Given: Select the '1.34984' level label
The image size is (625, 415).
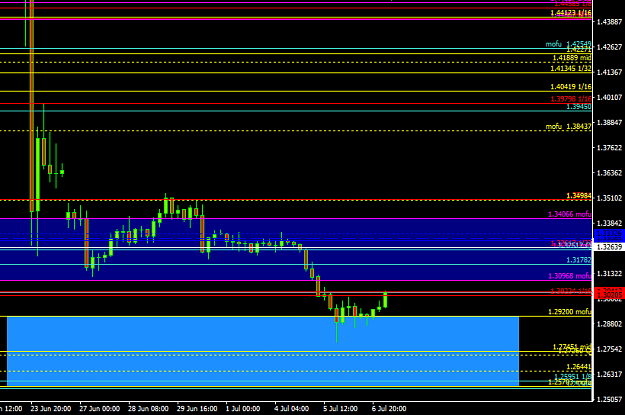Looking at the screenshot, I should pyautogui.click(x=579, y=196).
